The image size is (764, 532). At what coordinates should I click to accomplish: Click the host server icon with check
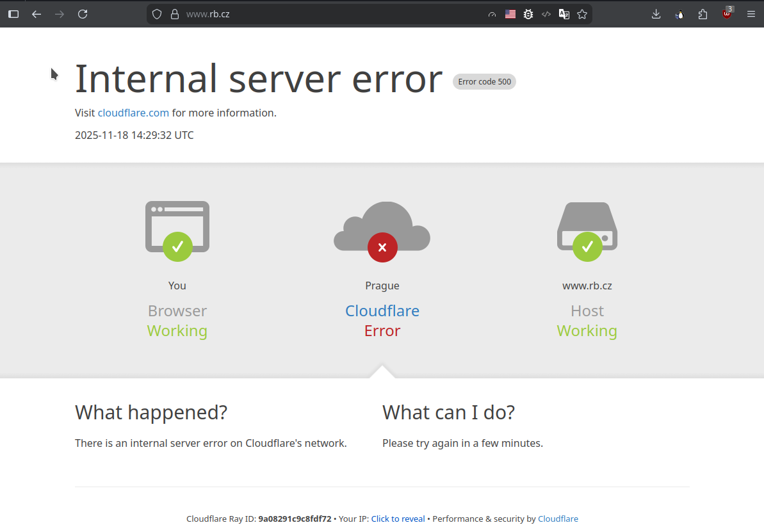[x=587, y=232]
